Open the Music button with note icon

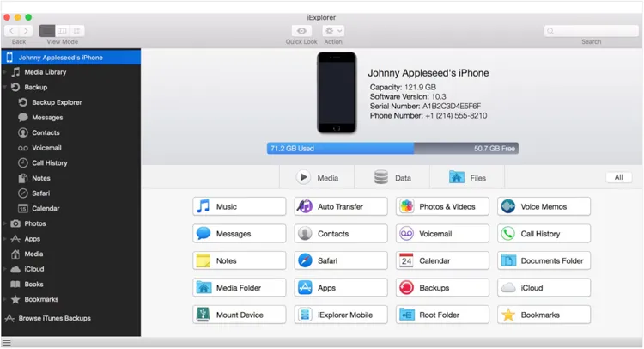click(239, 206)
